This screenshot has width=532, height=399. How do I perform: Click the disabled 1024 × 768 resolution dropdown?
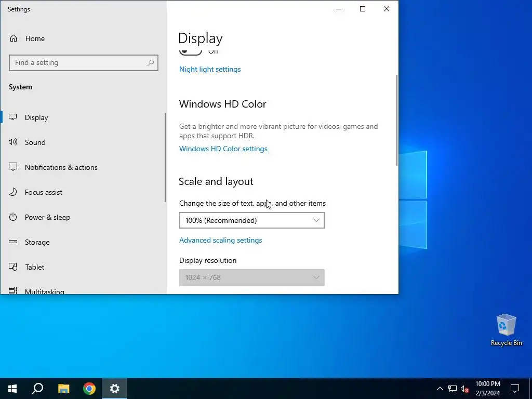click(252, 277)
